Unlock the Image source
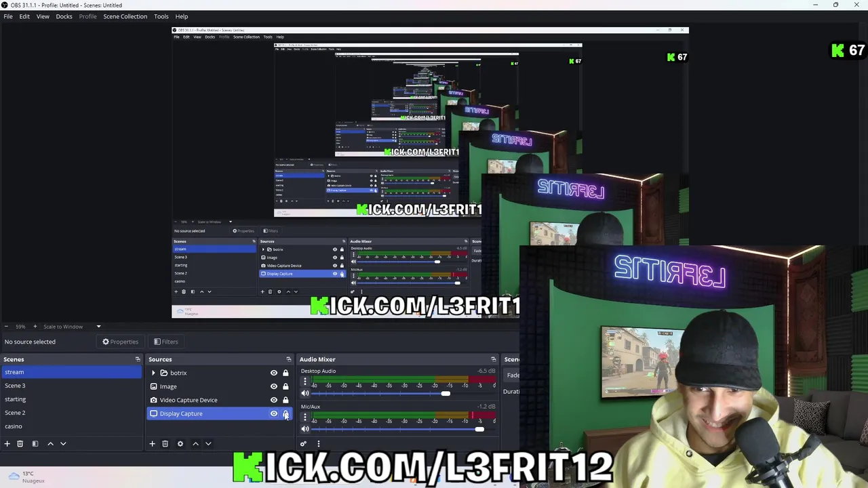This screenshot has height=488, width=868. 285,386
